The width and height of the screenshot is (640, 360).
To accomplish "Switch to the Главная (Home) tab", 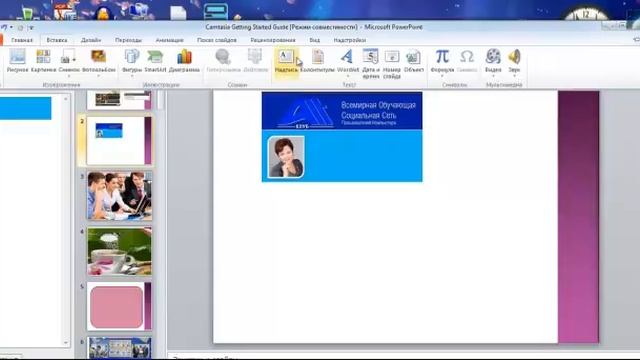I will pos(22,40).
